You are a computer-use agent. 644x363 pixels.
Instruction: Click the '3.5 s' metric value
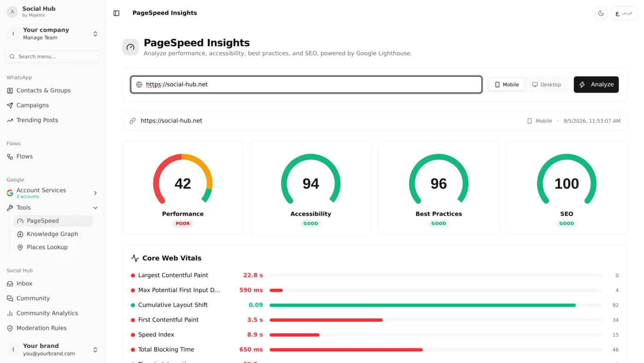(255, 320)
